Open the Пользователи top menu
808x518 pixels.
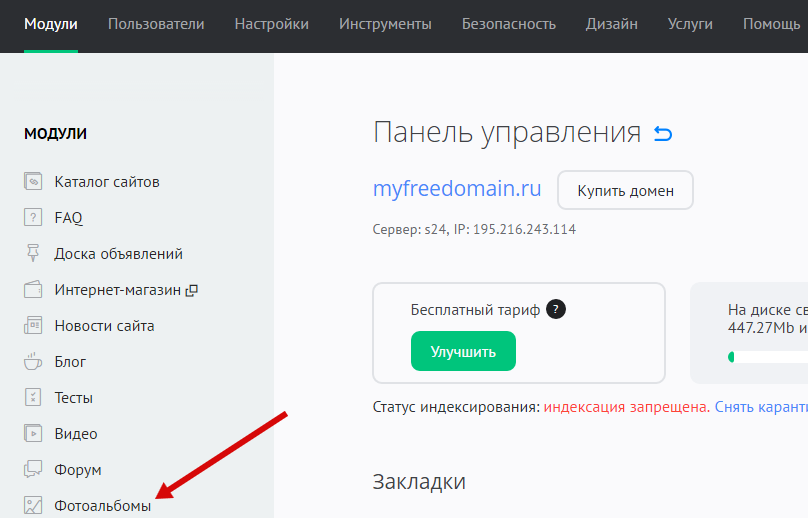click(x=155, y=24)
